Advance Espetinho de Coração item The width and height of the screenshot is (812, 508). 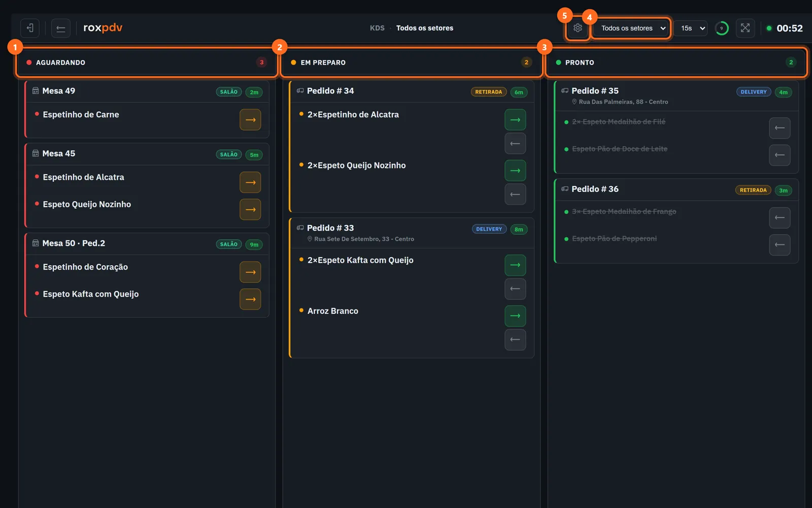coord(250,272)
